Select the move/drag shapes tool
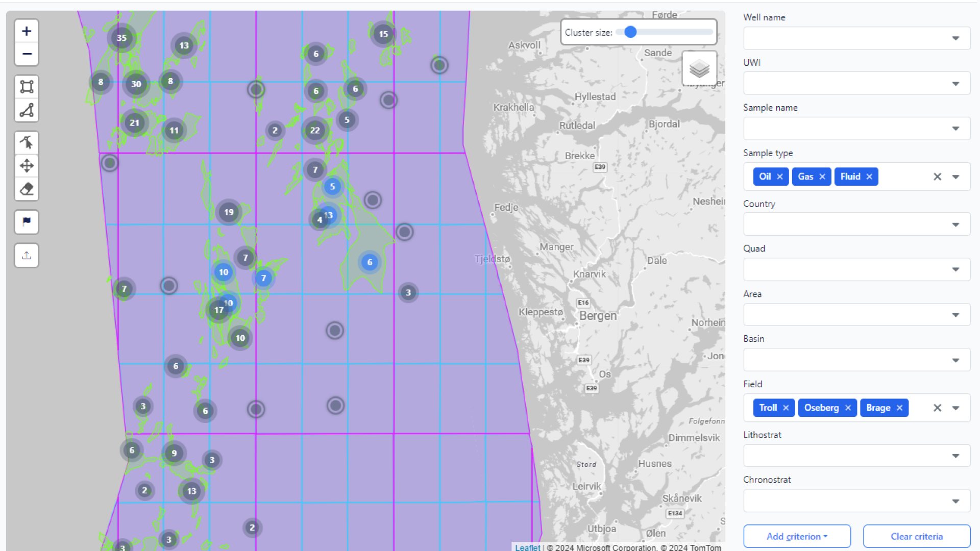 point(27,166)
